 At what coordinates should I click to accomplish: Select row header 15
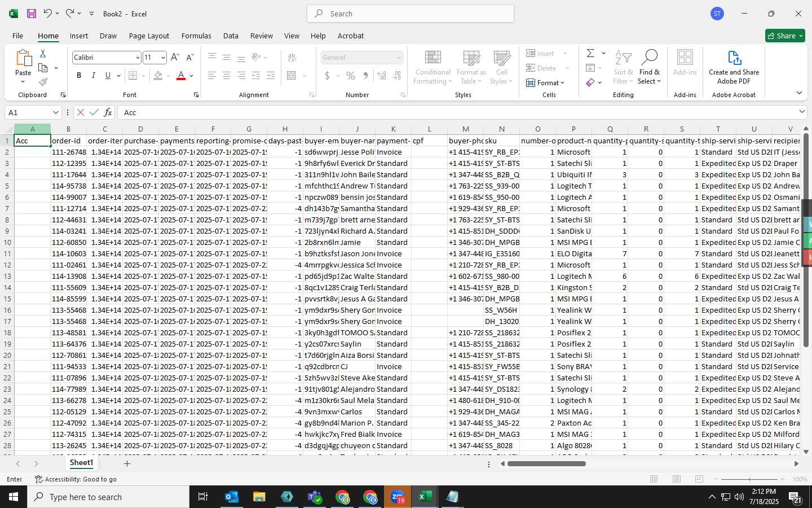tap(7, 299)
